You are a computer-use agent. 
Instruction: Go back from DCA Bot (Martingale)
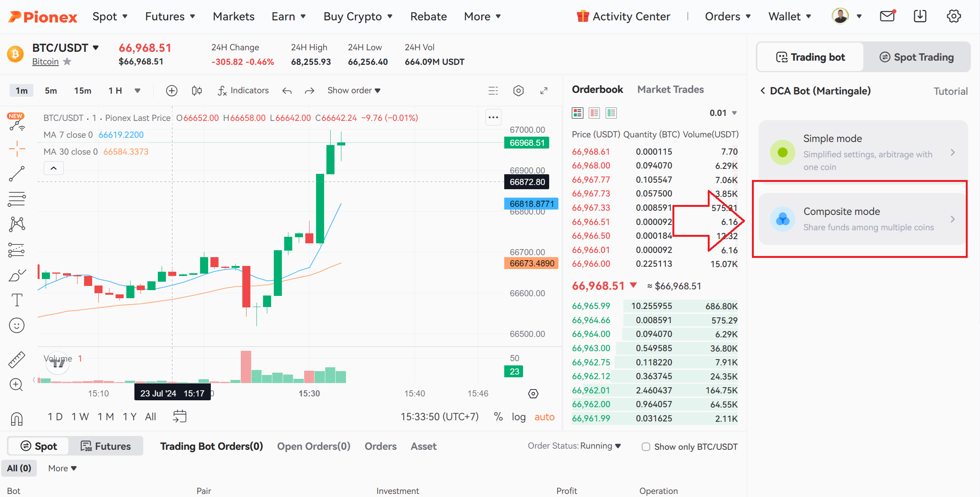(763, 91)
